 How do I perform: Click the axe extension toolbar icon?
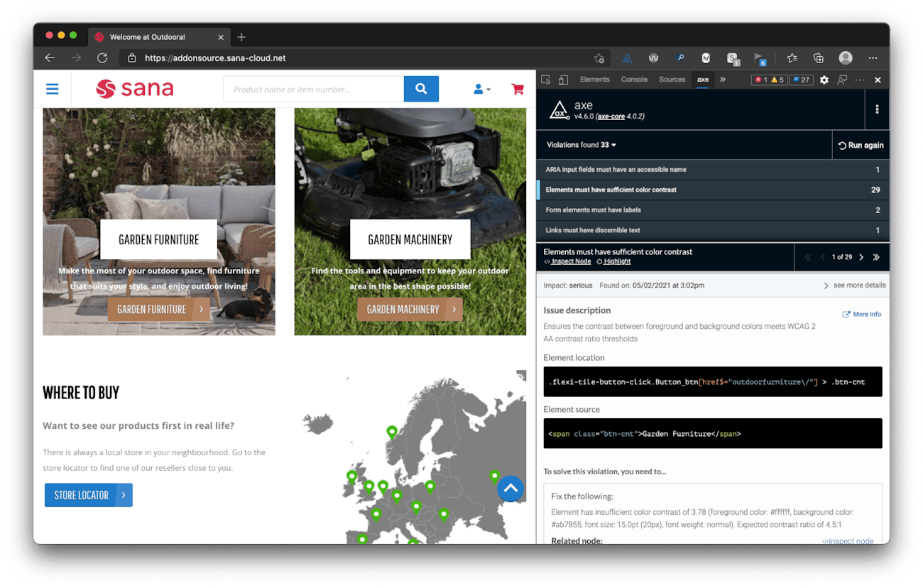[x=628, y=58]
